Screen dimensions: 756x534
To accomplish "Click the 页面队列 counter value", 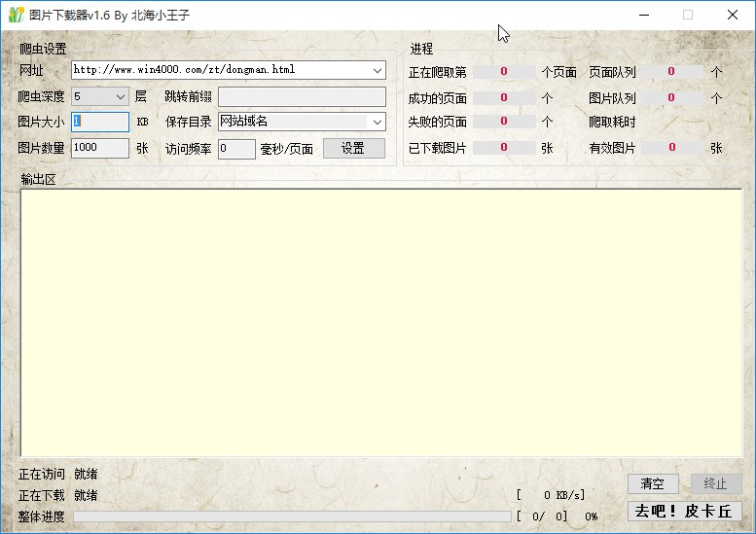I will [671, 72].
